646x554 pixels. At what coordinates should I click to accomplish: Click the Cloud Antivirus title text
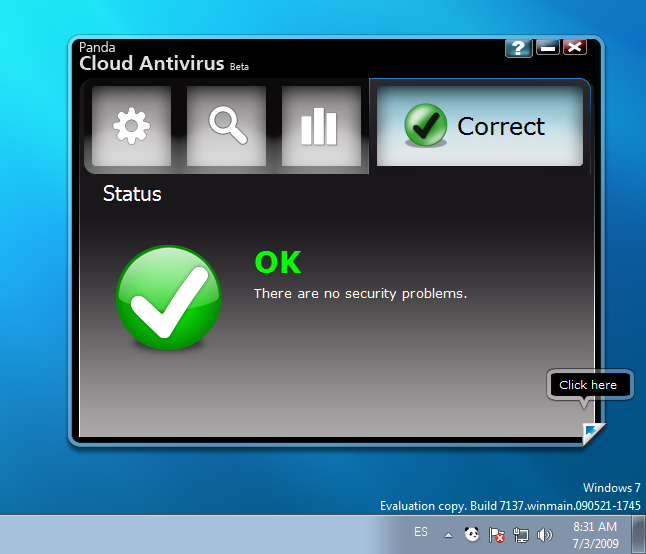click(152, 63)
